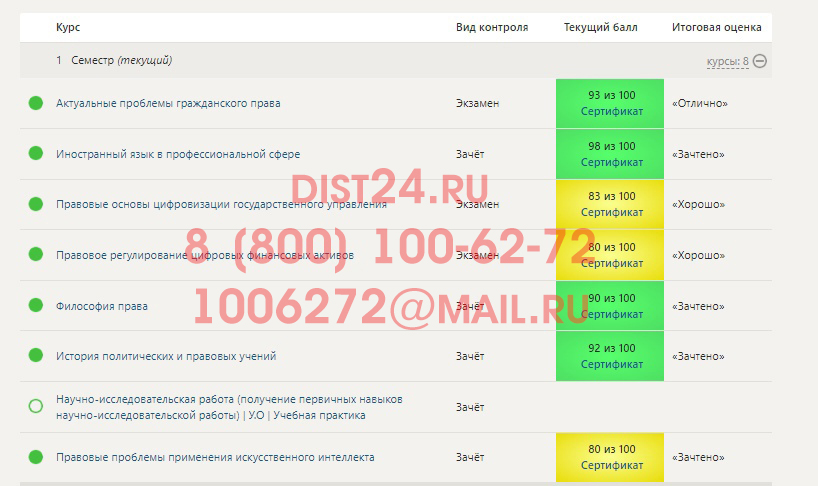Click the empty circle beside Научно-исследовательская работа

(x=36, y=406)
